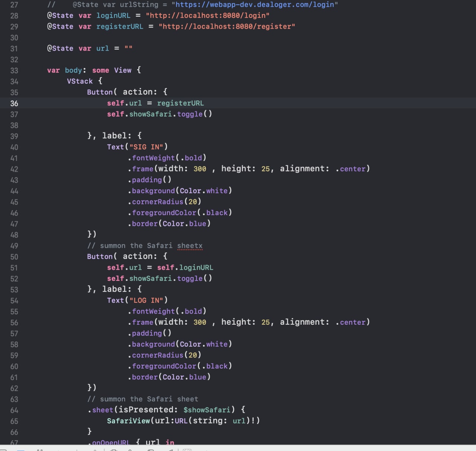Click the "http://localhost:8080/register" string

(x=227, y=26)
